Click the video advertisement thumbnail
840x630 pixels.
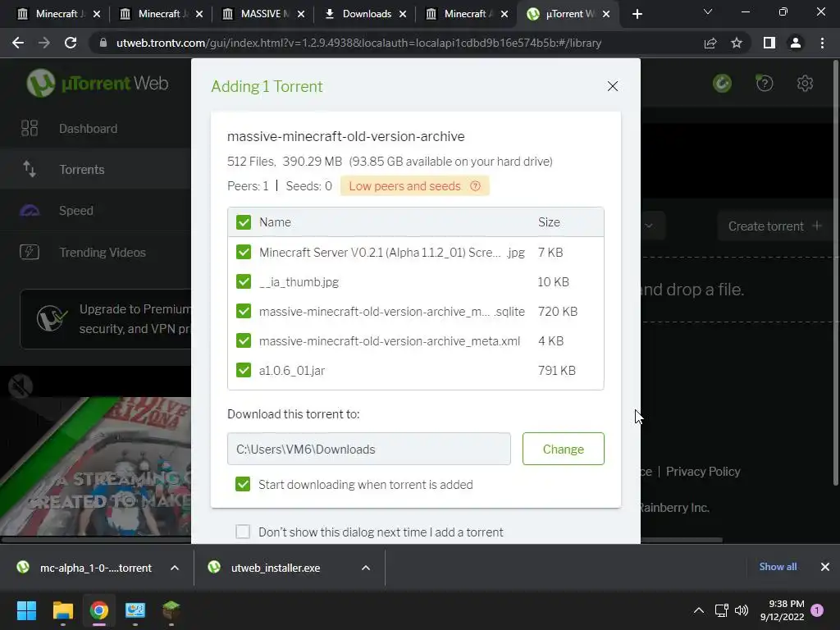95,466
